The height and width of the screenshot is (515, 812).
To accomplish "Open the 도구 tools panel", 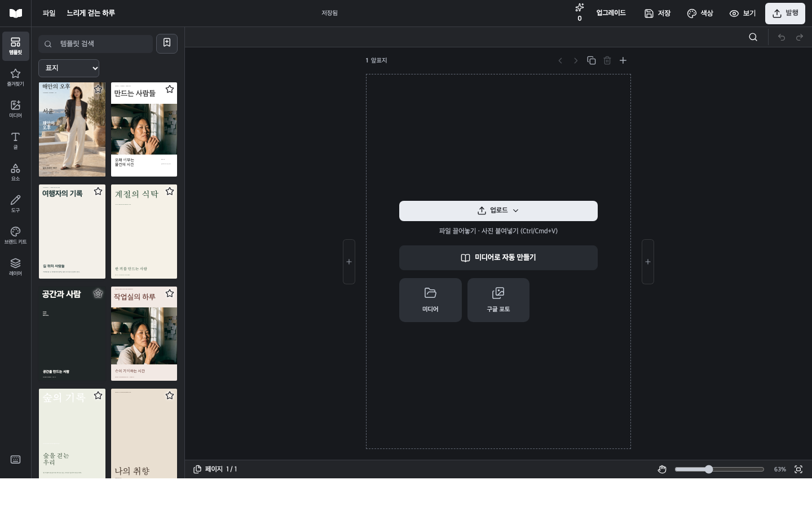I will 15,204.
